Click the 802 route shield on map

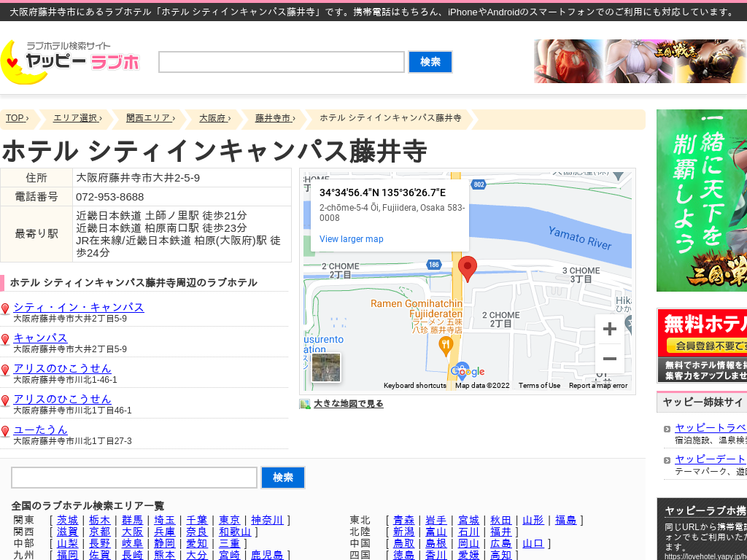pyautogui.click(x=479, y=184)
